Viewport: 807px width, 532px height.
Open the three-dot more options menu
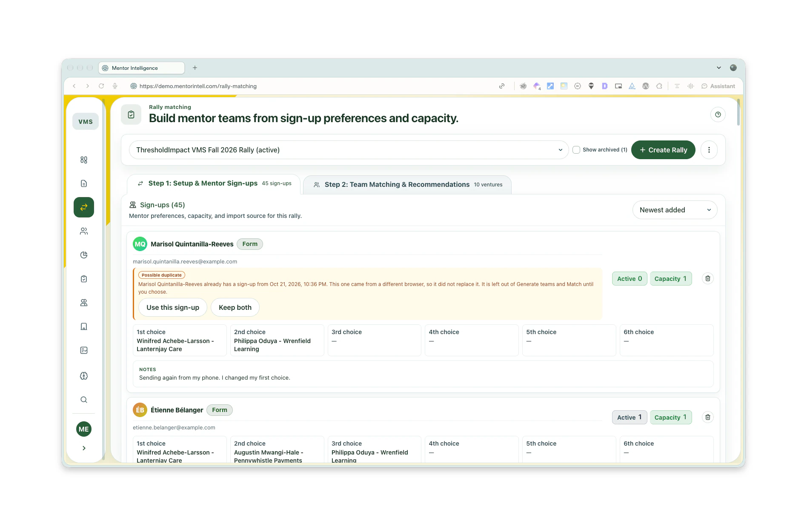point(709,150)
